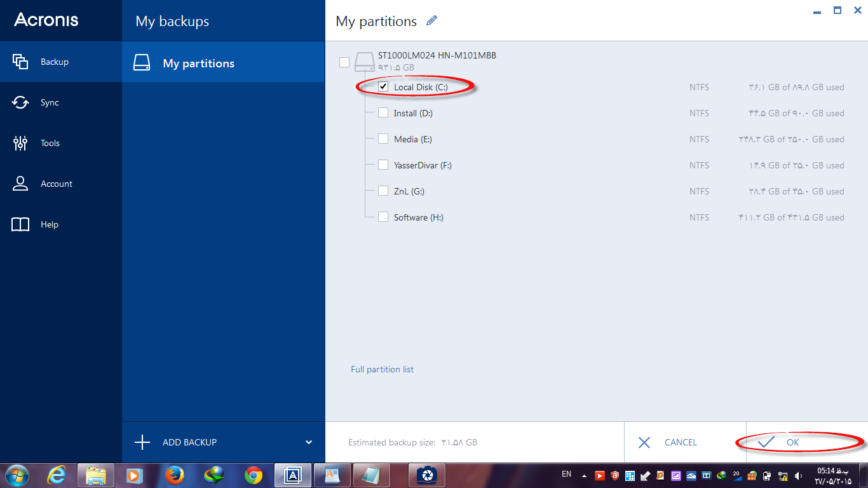Open the Sync section in the sidebar
868x488 pixels.
click(x=61, y=102)
